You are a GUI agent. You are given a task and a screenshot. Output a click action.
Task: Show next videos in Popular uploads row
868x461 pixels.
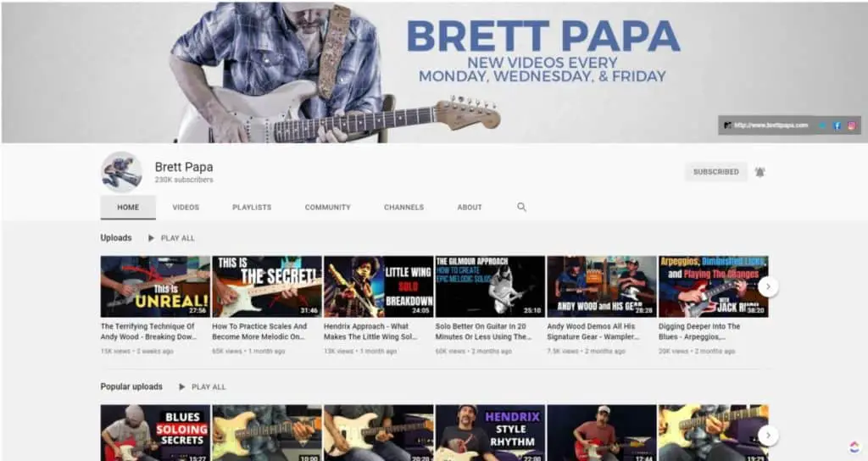[x=768, y=436]
